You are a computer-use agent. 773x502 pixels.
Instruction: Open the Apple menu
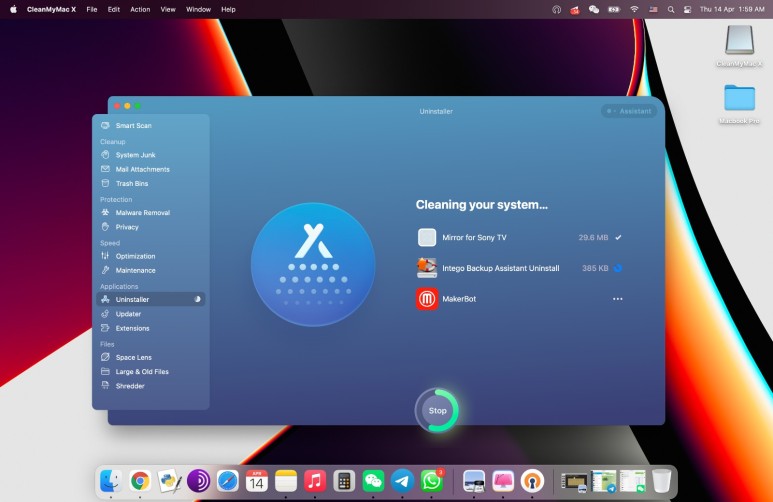[x=13, y=9]
